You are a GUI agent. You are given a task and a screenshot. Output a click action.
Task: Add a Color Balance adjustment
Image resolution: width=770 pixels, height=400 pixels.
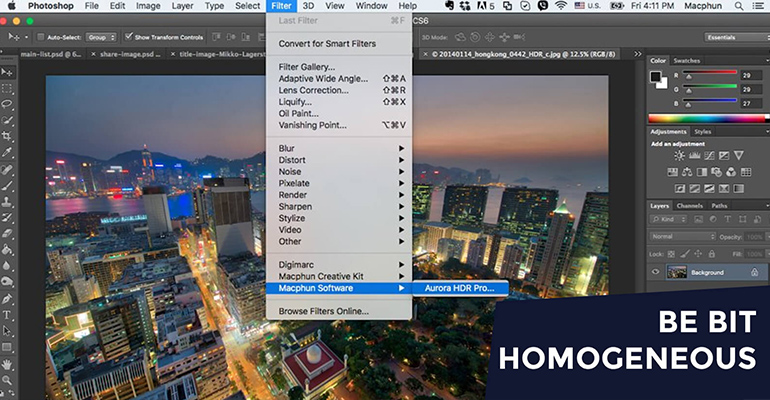[687, 172]
